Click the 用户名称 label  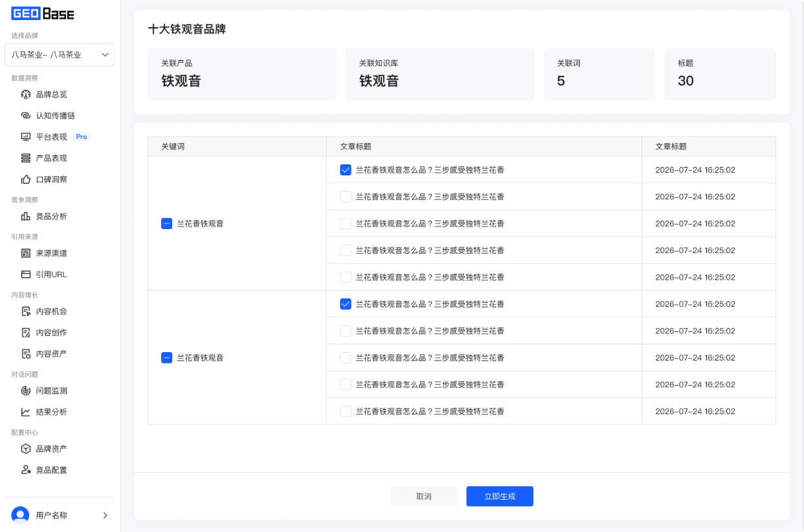point(52,516)
